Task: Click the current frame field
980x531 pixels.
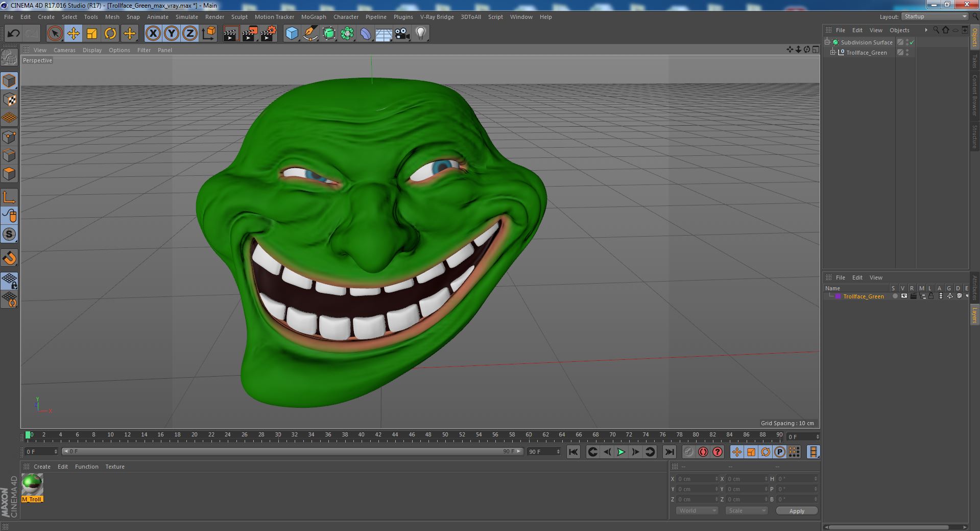Action: point(803,436)
